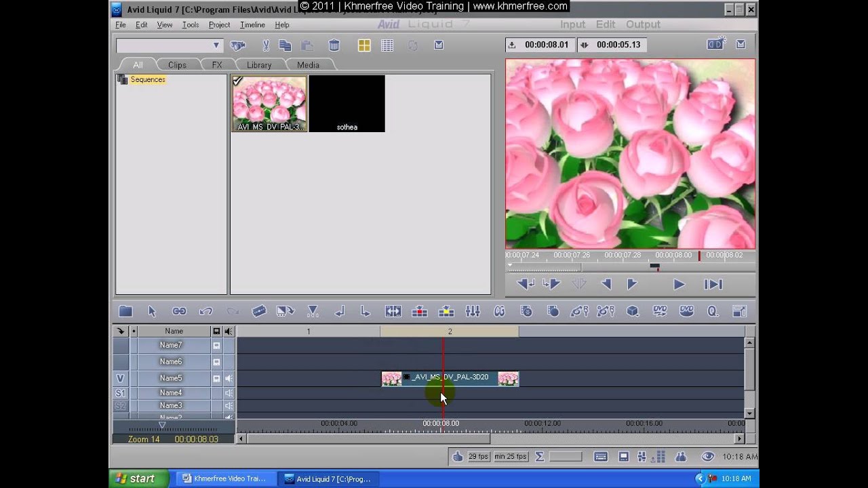The width and height of the screenshot is (868, 488).
Task: Toggle video monitor for Name5 track
Action: pos(216,379)
